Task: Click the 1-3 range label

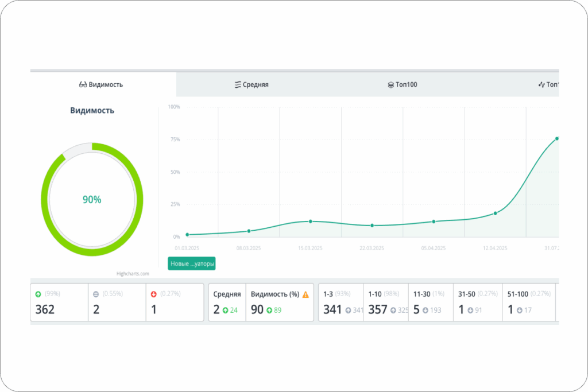Action: (x=328, y=294)
